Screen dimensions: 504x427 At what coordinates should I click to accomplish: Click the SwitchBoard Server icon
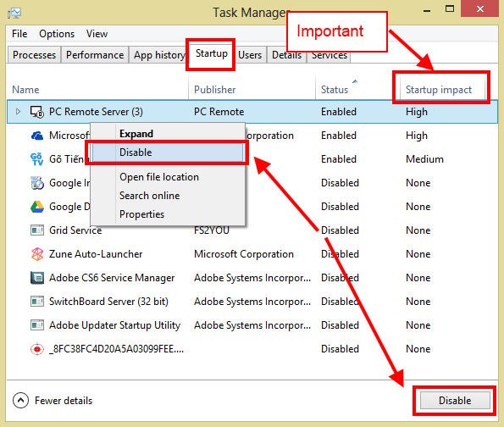point(37,302)
